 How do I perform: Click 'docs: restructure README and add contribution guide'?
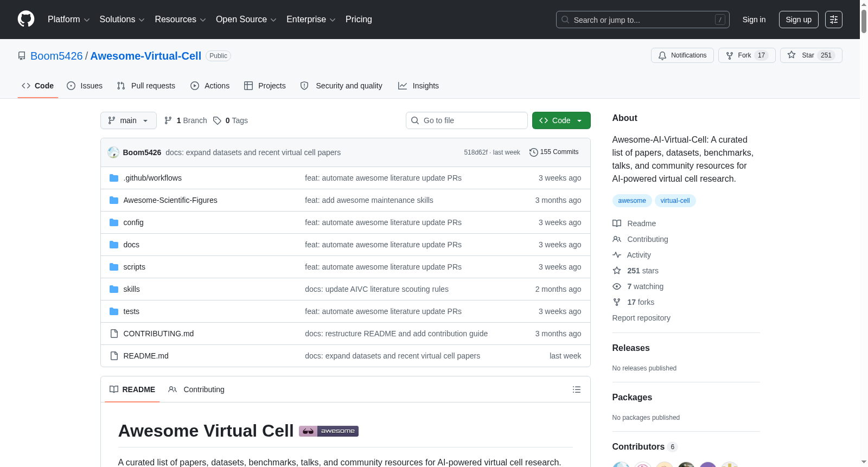click(396, 334)
